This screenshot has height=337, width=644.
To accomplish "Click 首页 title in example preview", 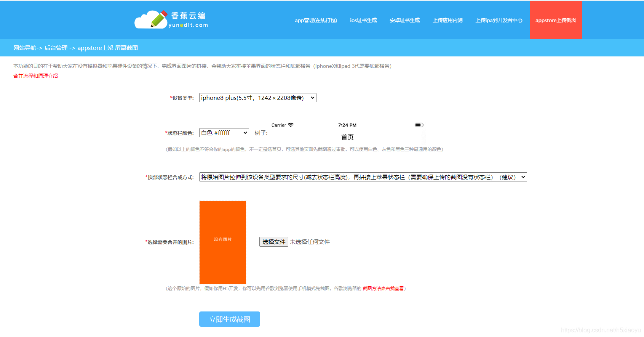I will (x=347, y=137).
